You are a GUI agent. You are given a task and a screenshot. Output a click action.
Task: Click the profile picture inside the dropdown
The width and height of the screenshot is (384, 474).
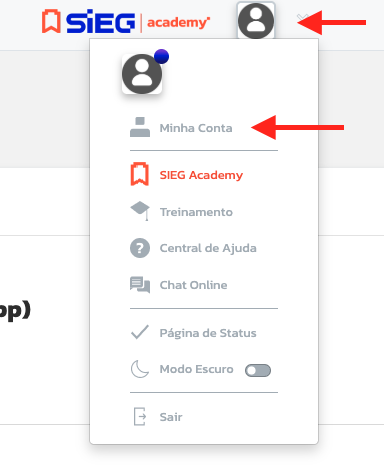142,74
